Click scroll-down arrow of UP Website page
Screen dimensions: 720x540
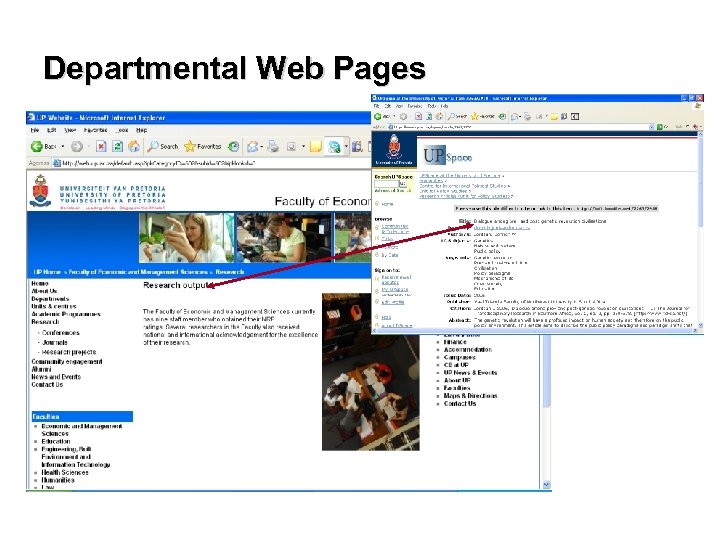tap(546, 484)
